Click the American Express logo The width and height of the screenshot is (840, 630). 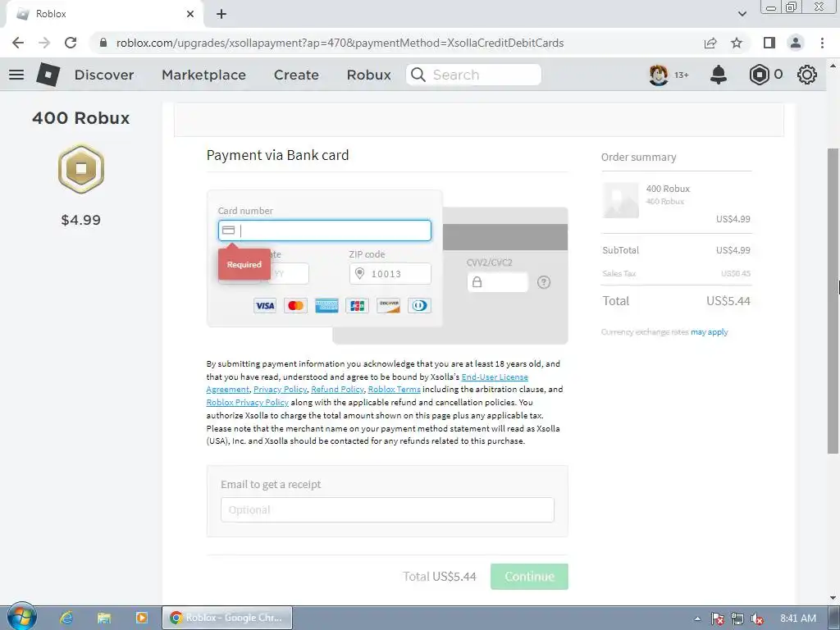326,305
